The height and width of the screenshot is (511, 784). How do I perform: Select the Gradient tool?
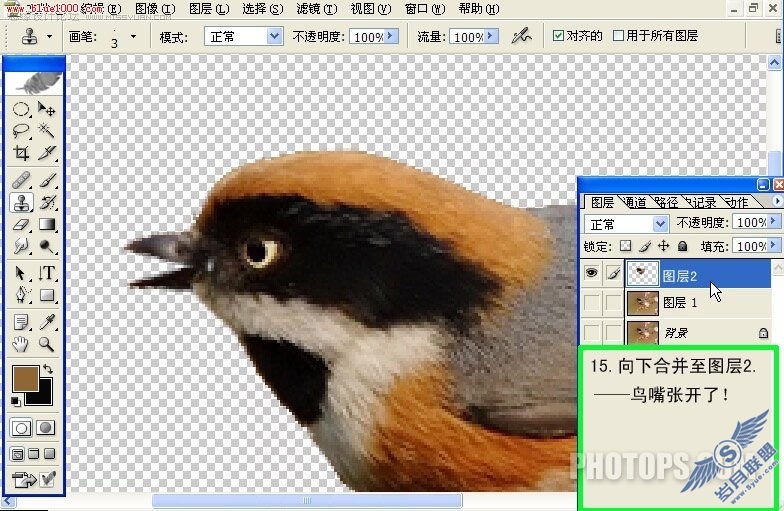coord(46,224)
